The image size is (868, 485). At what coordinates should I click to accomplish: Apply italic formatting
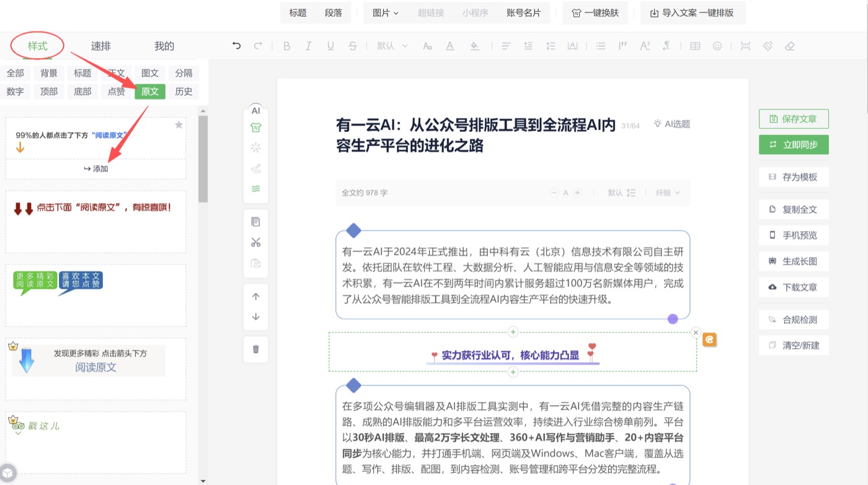(308, 46)
